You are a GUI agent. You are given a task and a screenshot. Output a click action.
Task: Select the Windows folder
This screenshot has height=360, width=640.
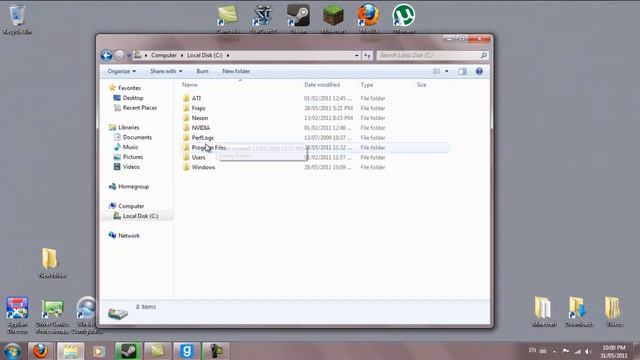point(203,167)
